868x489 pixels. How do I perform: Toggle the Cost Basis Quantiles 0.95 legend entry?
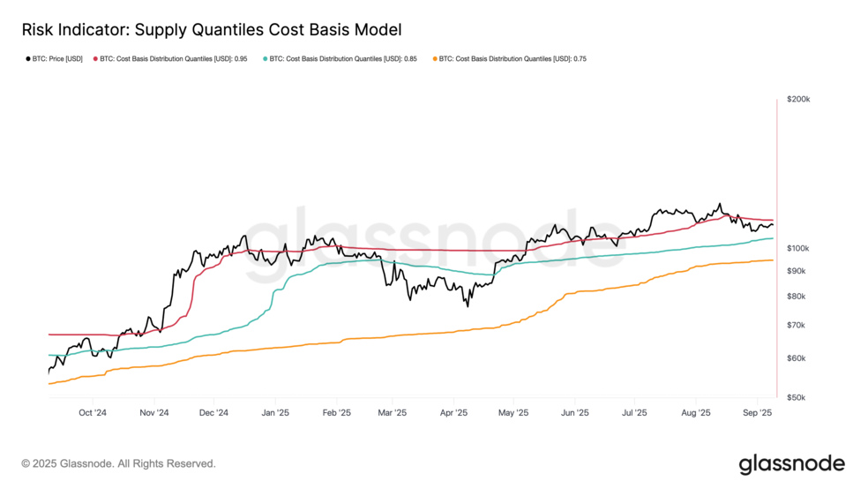pyautogui.click(x=170, y=59)
